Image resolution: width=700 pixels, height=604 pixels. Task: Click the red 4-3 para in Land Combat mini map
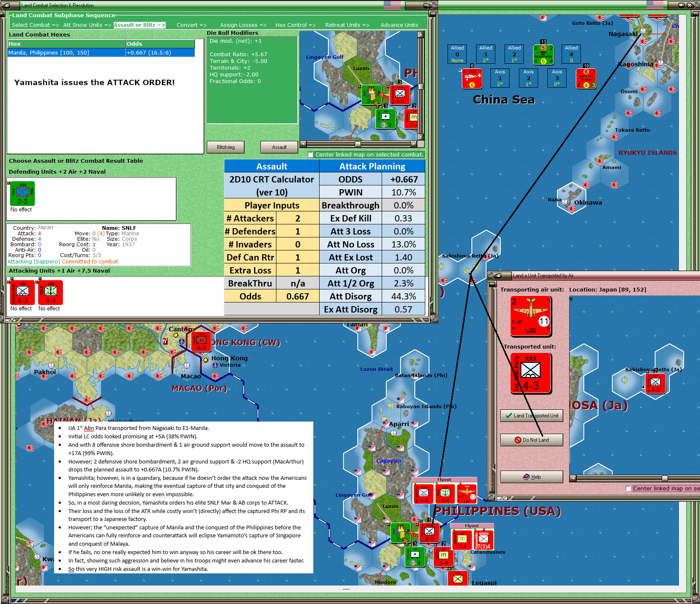[400, 95]
